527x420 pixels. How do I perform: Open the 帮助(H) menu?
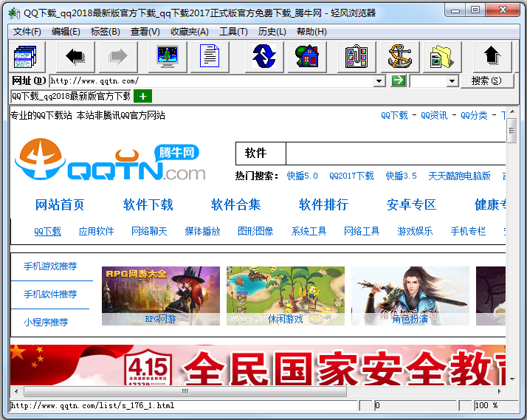311,32
